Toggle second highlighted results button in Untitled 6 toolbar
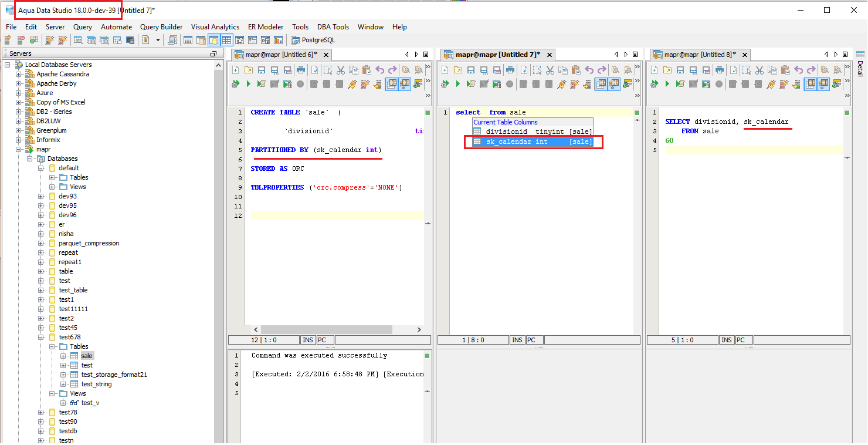Viewport: 868px width, 445px height. (405, 84)
